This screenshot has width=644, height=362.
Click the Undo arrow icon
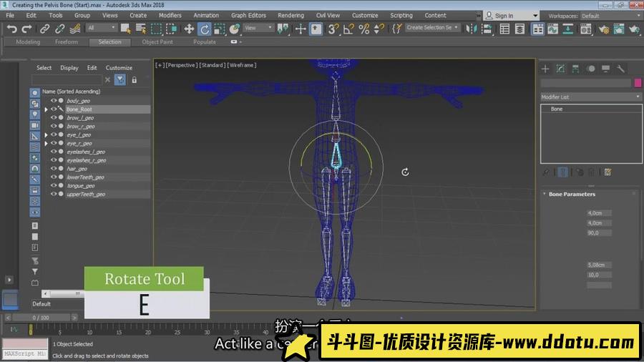[x=12, y=29]
